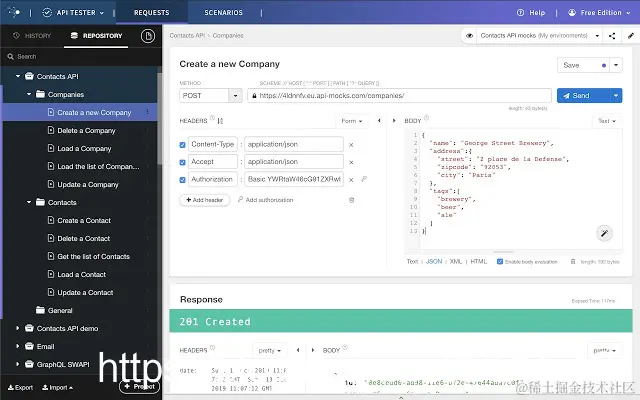Viewport: 640px width, 400px height.
Task: Open the body Text type dropdown
Action: (x=607, y=121)
